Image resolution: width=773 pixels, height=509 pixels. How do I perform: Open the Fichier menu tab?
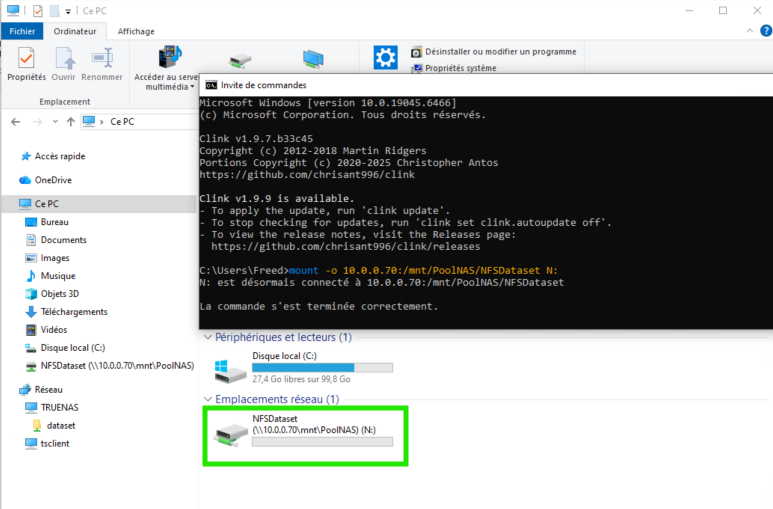[x=22, y=31]
